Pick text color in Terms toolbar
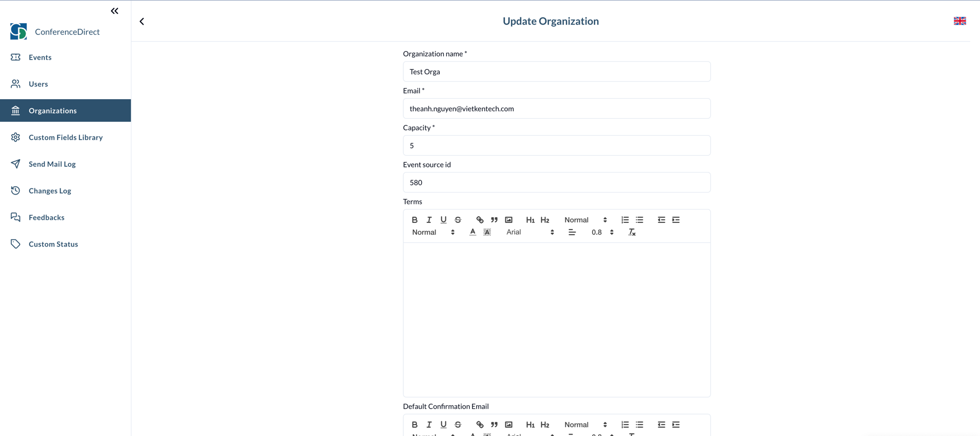 pyautogui.click(x=473, y=232)
